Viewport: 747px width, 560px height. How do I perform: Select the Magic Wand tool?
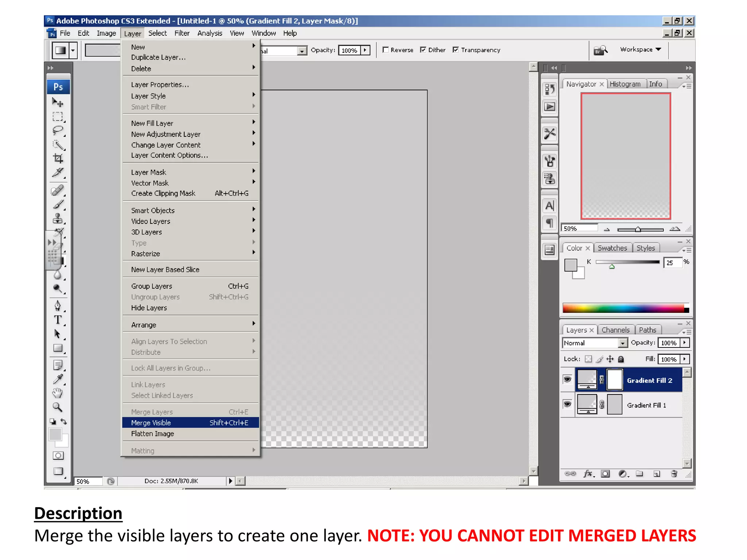tap(58, 145)
